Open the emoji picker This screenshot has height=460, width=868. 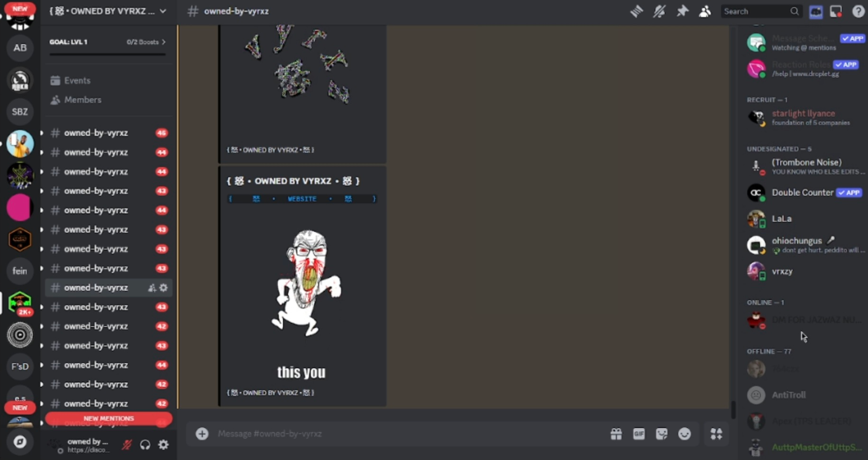pyautogui.click(x=684, y=433)
